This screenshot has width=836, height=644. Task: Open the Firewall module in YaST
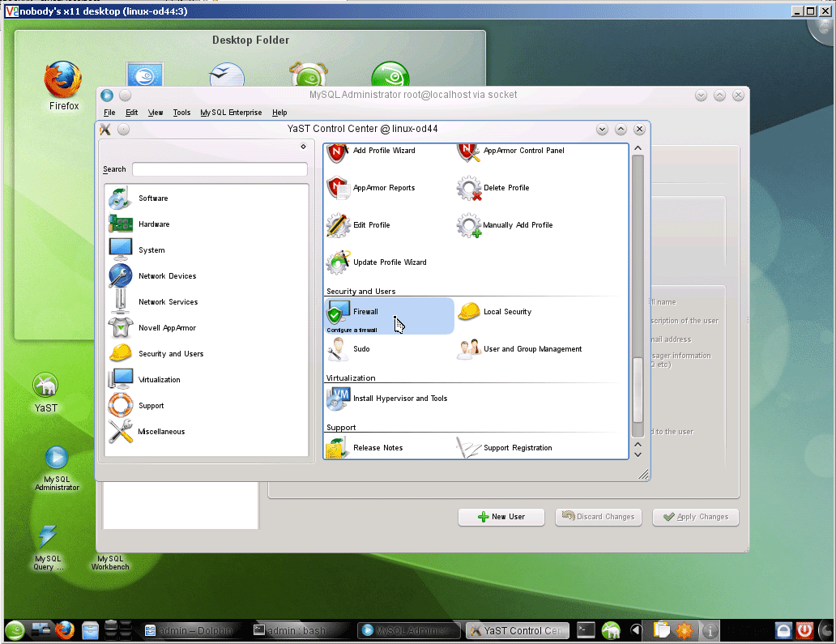(x=389, y=316)
